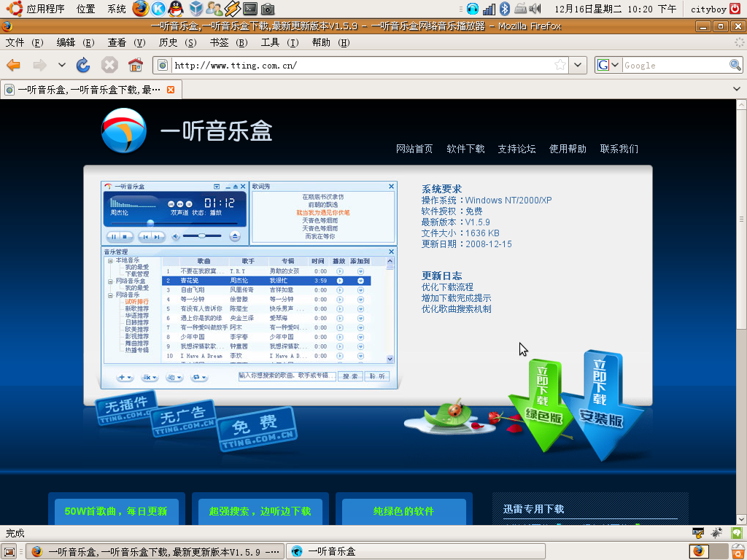Click the greyed forward arrow

tap(39, 65)
